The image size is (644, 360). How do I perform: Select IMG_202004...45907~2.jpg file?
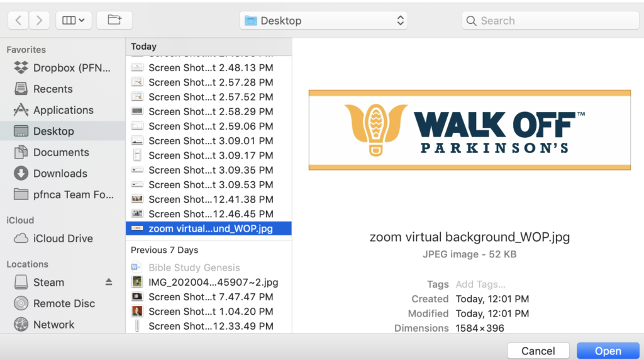[x=209, y=283]
